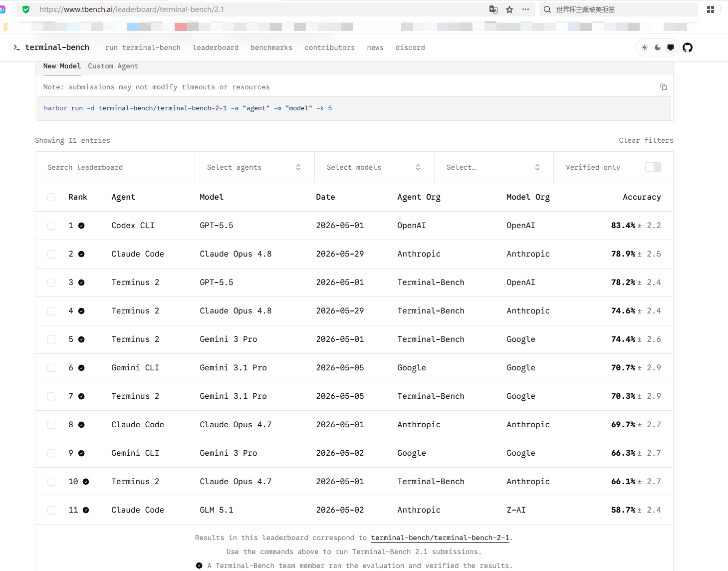Viewport: 728px width, 571px height.
Task: Open the terminal-bench/terminal-bench-2-1 link
Action: pyautogui.click(x=440, y=538)
